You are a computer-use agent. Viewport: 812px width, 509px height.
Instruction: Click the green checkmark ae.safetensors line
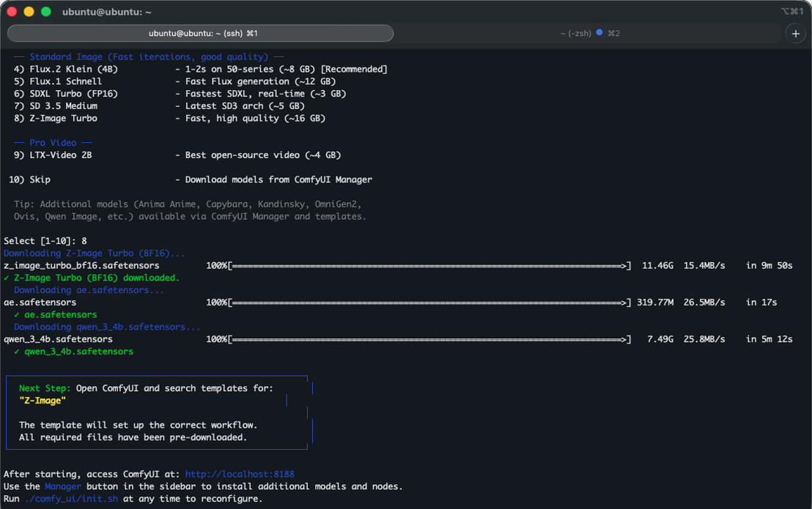tap(56, 314)
